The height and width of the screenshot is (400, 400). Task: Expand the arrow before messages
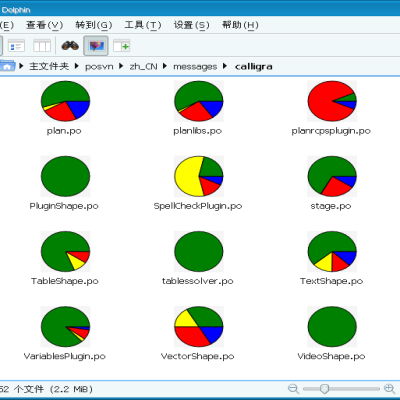tap(165, 66)
